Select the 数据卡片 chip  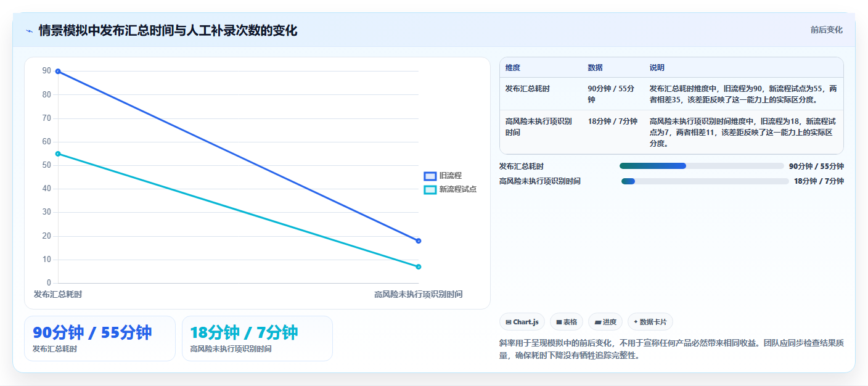(x=650, y=322)
